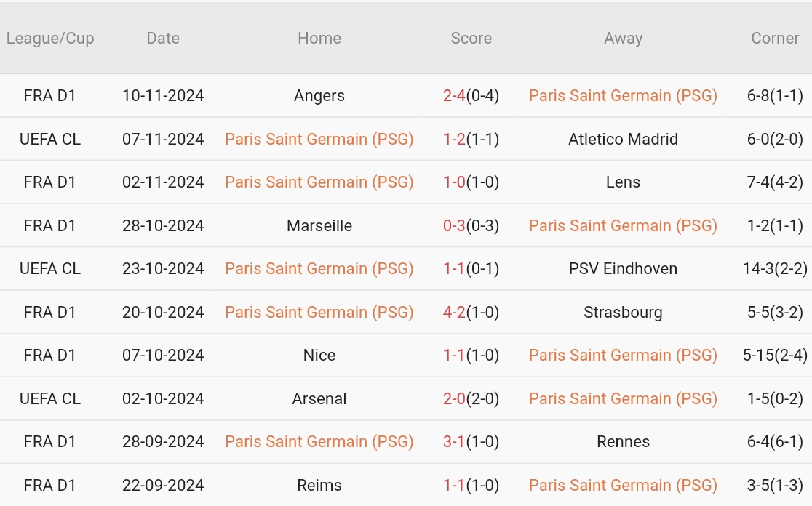Open the 4-2 score against Strasbourg

[454, 312]
